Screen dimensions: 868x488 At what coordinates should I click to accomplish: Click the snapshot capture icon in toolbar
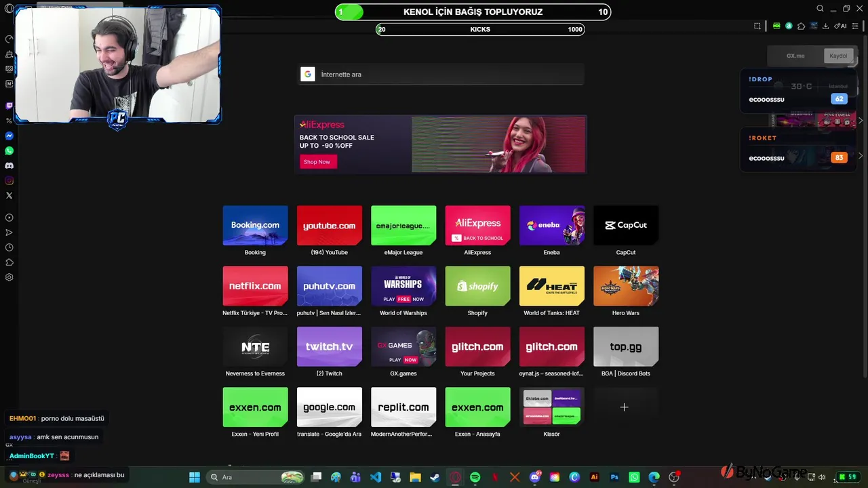[757, 26]
